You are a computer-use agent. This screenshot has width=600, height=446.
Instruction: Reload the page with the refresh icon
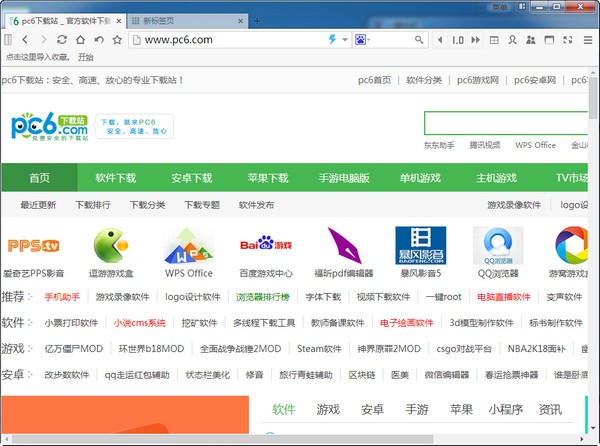(62, 40)
